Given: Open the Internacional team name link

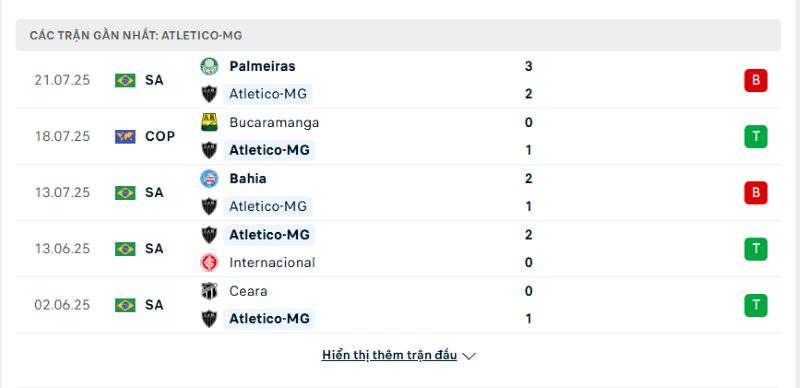Looking at the screenshot, I should [x=272, y=262].
